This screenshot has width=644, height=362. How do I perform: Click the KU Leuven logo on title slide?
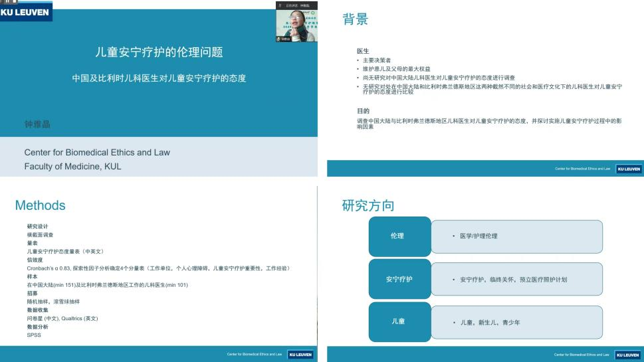point(26,13)
